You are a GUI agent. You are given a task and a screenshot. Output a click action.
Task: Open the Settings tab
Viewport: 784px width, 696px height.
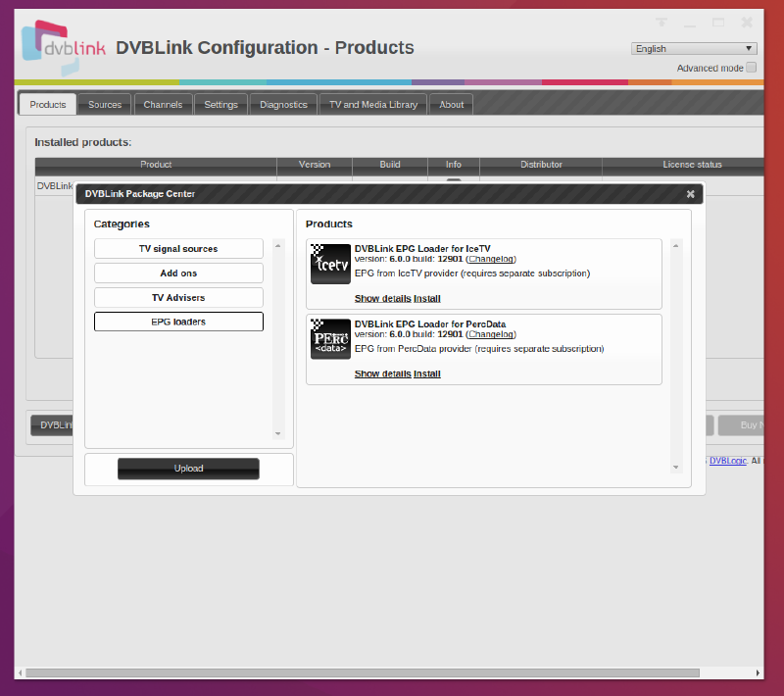(x=220, y=105)
